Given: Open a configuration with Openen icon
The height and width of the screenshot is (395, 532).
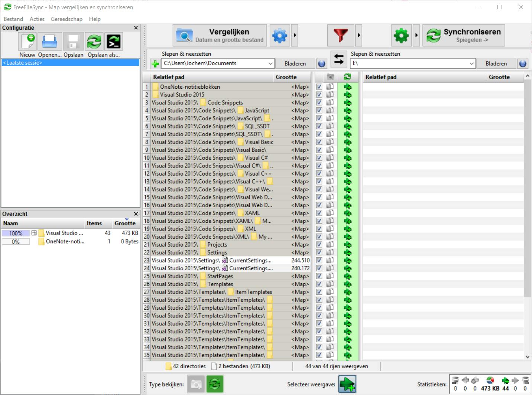Looking at the screenshot, I should click(49, 42).
